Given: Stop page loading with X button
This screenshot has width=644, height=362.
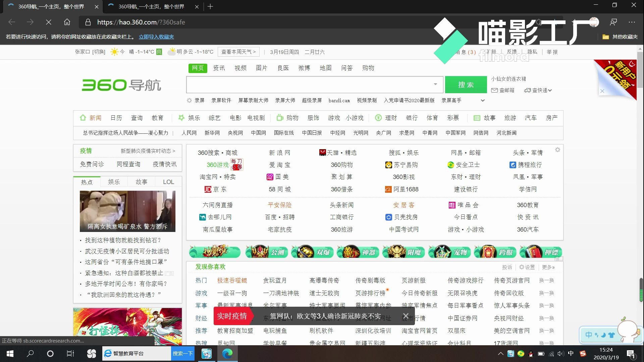Looking at the screenshot, I should click(x=49, y=22).
